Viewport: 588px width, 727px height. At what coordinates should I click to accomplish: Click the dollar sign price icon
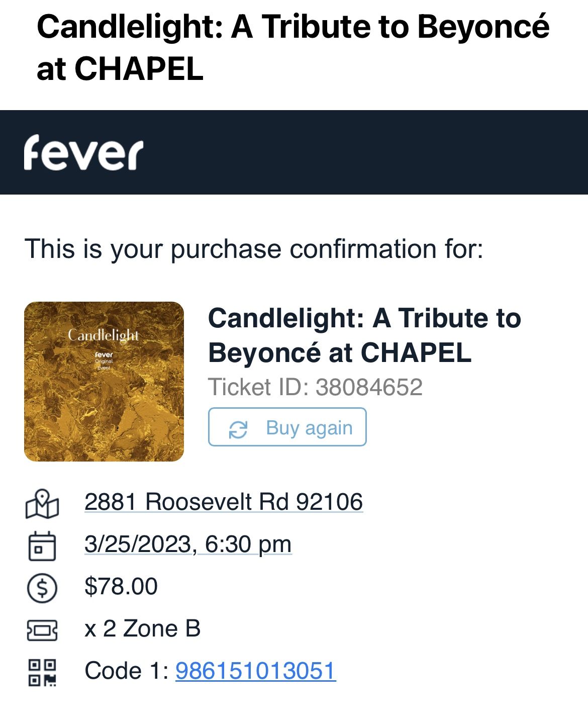coord(42,587)
